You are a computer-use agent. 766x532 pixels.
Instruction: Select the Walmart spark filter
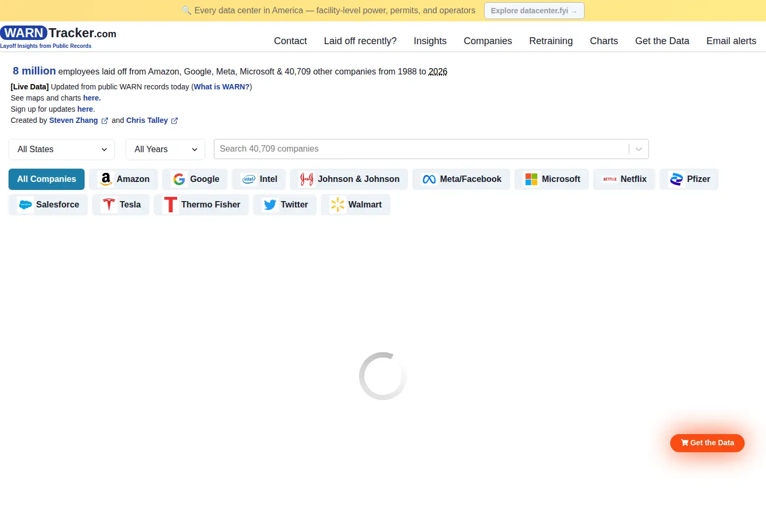(x=356, y=205)
